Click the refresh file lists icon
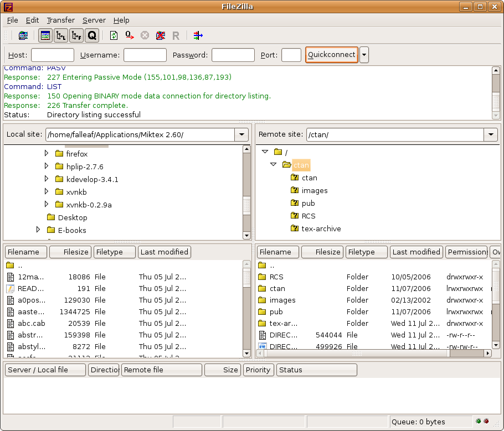Image resolution: width=504 pixels, height=431 pixels. (114, 35)
